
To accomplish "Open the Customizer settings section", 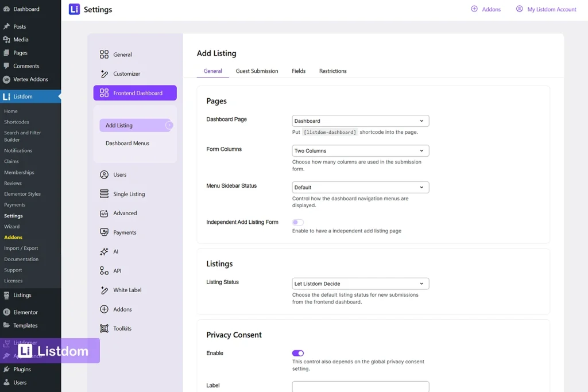I will pyautogui.click(x=126, y=73).
